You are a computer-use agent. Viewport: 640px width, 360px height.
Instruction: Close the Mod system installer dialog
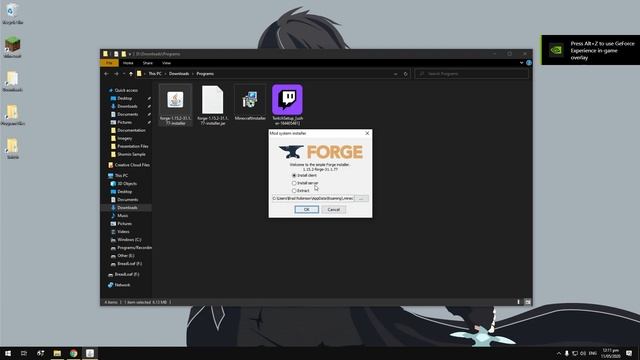pos(367,133)
